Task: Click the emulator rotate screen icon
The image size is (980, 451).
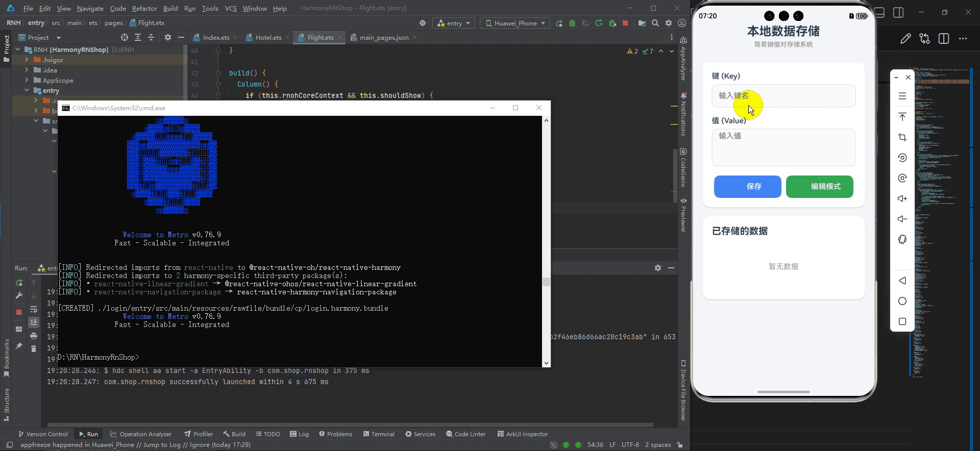Action: [x=902, y=239]
